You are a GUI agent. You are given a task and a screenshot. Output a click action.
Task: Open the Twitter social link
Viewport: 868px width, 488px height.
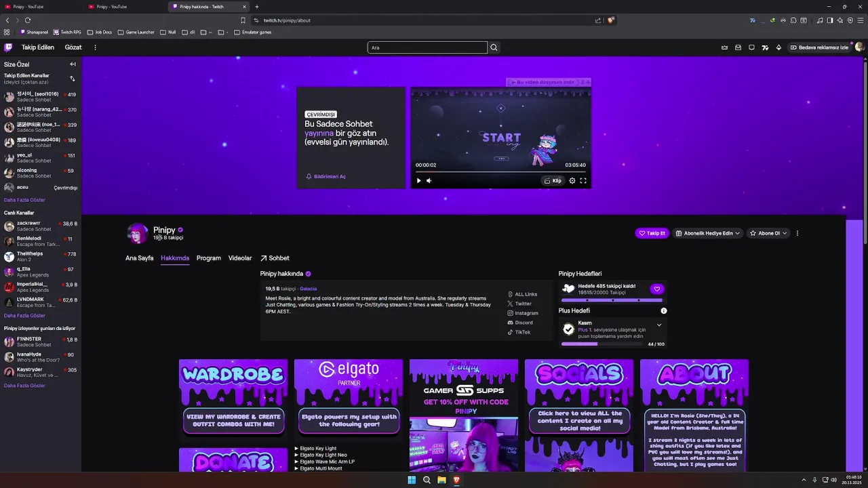pyautogui.click(x=519, y=304)
